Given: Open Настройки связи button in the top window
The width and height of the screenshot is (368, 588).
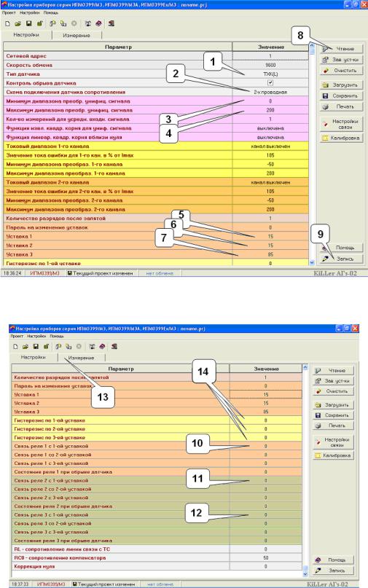Looking at the screenshot, I should 341,124.
